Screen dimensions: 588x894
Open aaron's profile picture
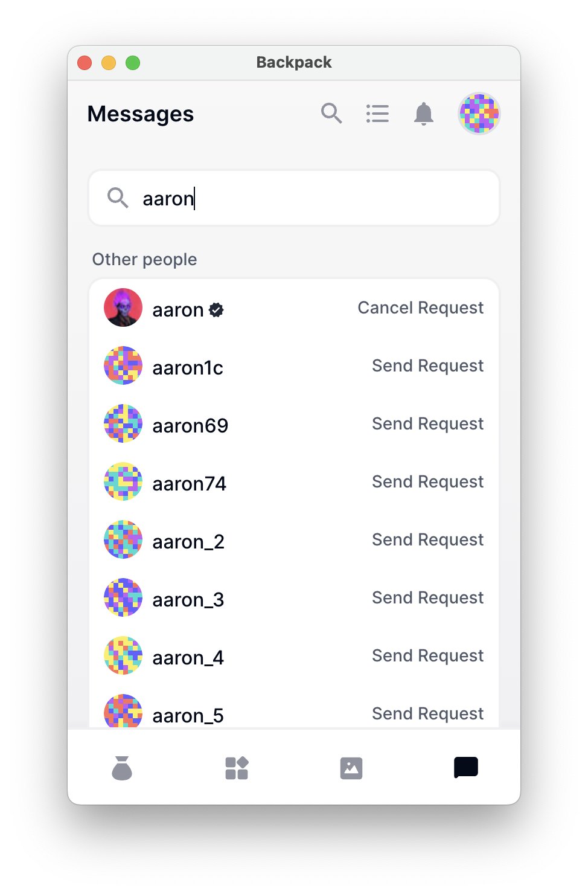coord(123,308)
